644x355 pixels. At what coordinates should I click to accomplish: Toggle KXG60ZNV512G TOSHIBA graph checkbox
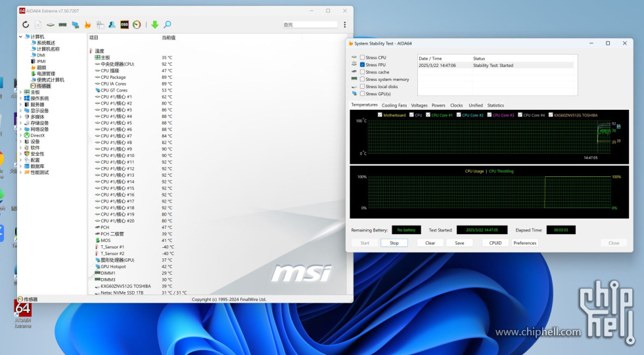[x=551, y=115]
